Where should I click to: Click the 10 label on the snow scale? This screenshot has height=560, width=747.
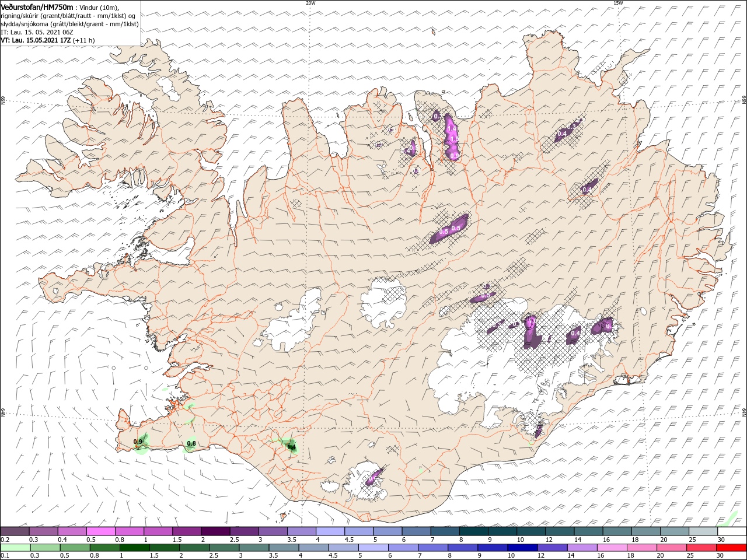coord(519,540)
